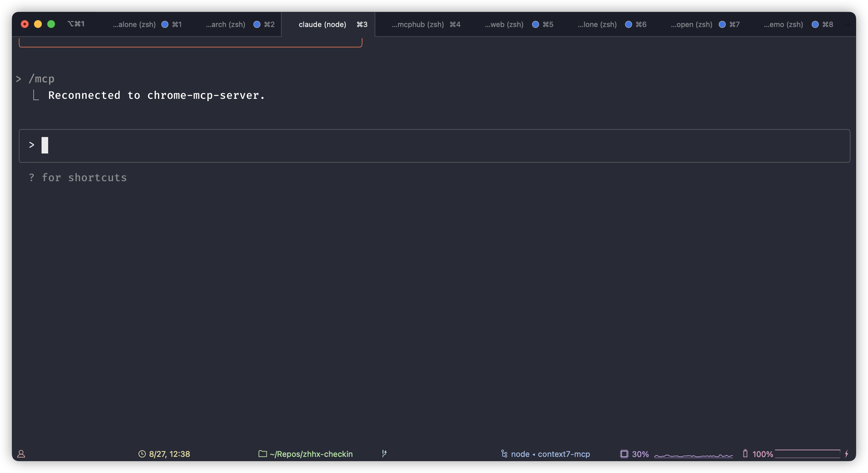Click the battery charge progress bar

808,454
